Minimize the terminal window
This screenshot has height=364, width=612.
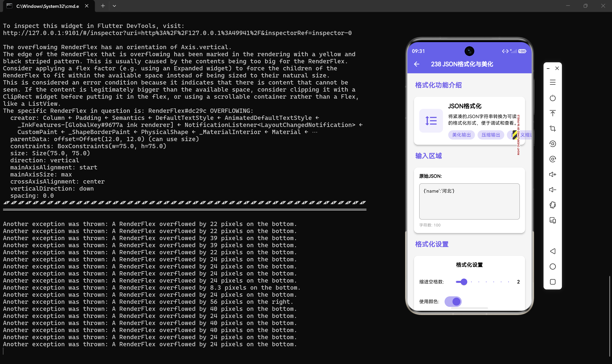(568, 6)
